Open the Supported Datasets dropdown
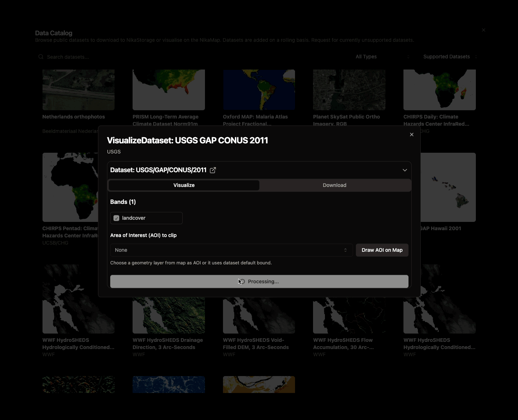 click(x=450, y=57)
